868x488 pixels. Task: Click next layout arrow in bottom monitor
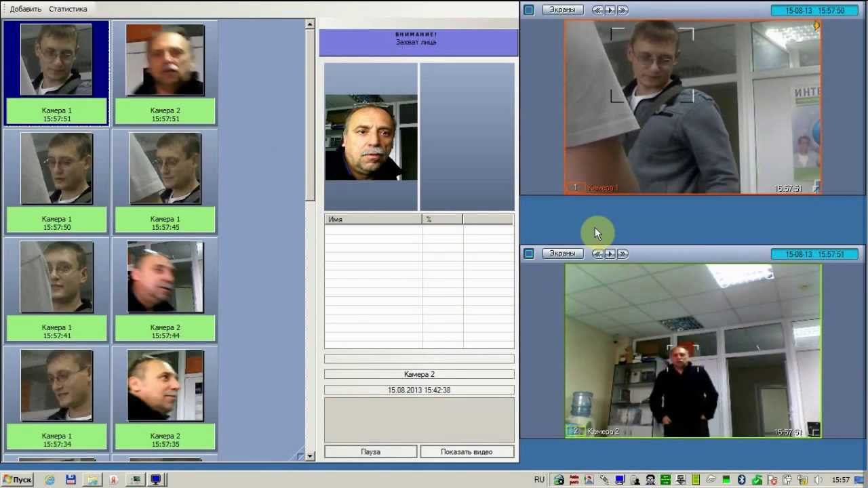point(623,253)
